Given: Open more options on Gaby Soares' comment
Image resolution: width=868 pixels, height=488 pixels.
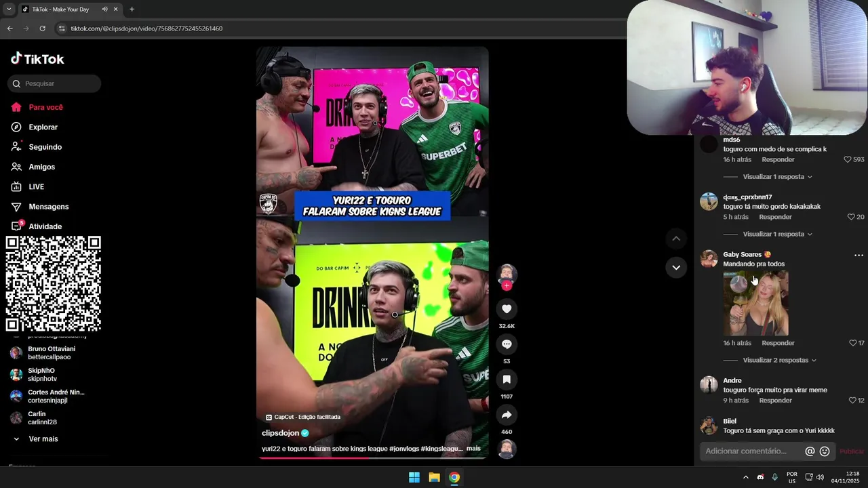Looking at the screenshot, I should (x=859, y=256).
